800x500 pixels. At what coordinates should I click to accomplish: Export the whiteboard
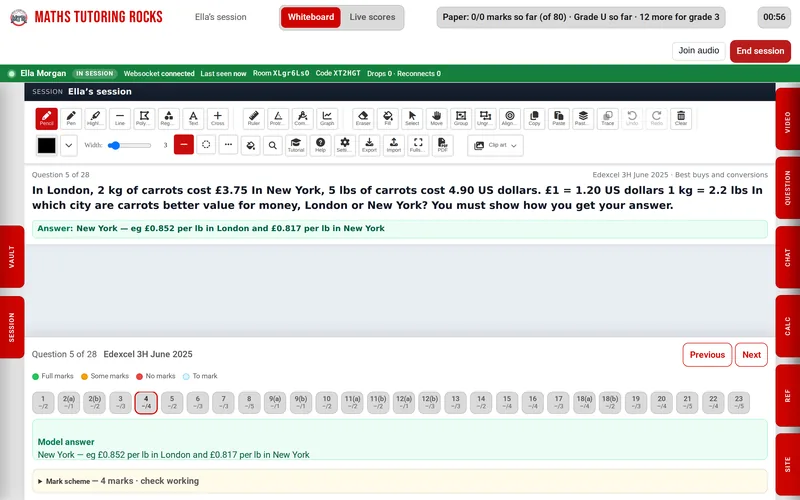pos(369,145)
